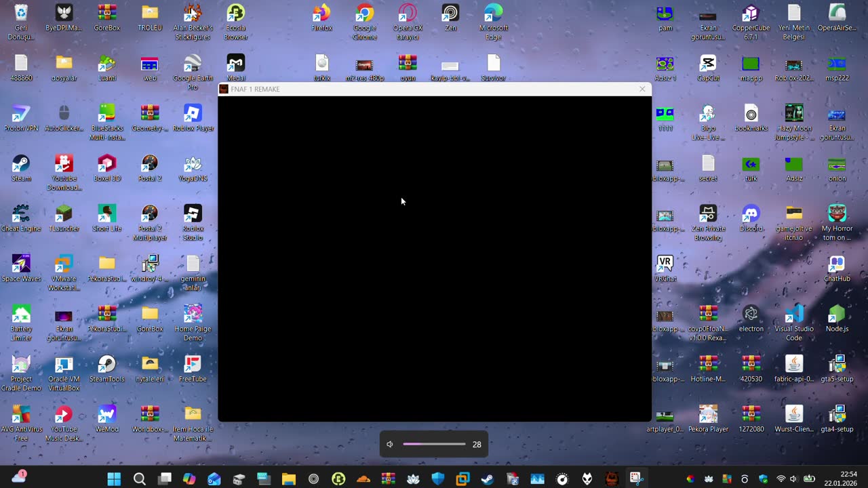The height and width of the screenshot is (488, 868).
Task: Open the Proton VPN shortcut
Action: (21, 115)
